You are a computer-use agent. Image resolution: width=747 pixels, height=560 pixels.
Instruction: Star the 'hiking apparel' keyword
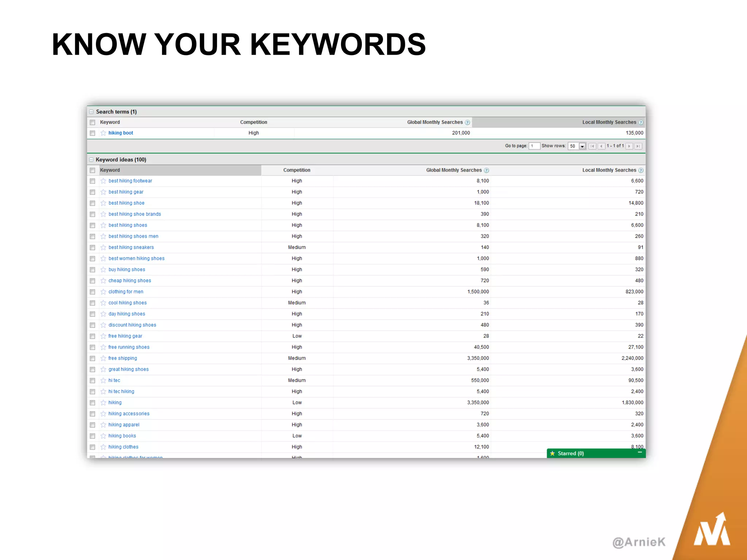pyautogui.click(x=103, y=425)
